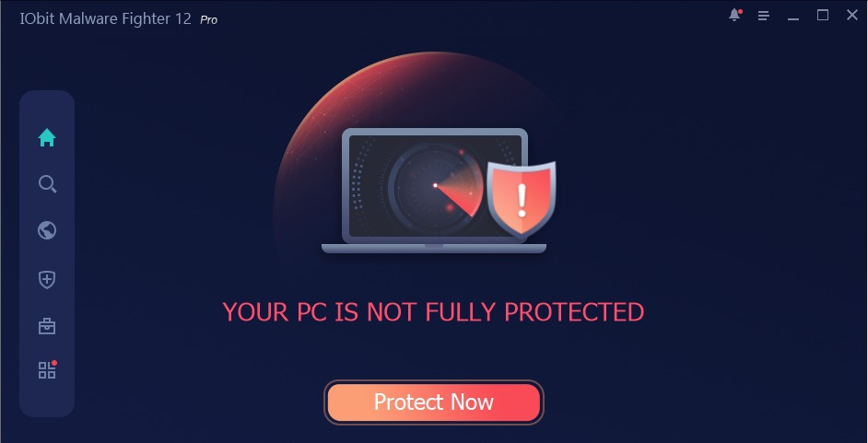Image resolution: width=868 pixels, height=443 pixels.
Task: Open Action Center grid icon
Action: pyautogui.click(x=48, y=369)
